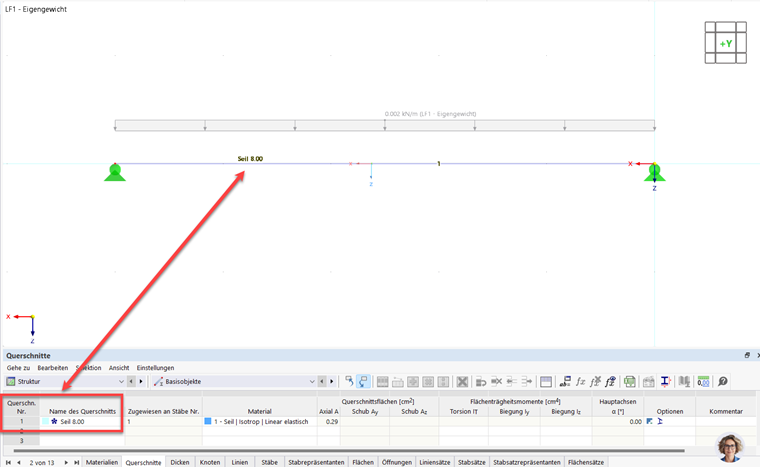Click the fx formula icon with eye

click(610, 382)
